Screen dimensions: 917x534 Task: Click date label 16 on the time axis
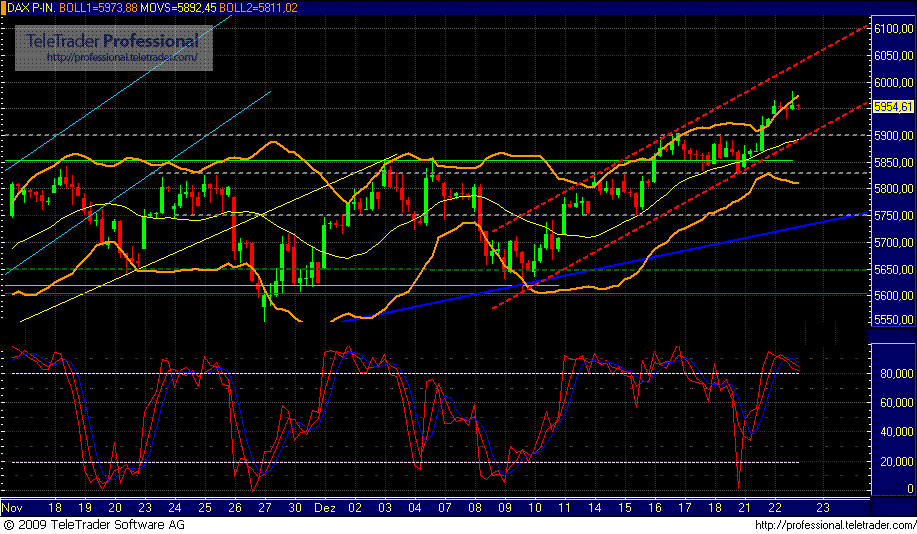(654, 508)
